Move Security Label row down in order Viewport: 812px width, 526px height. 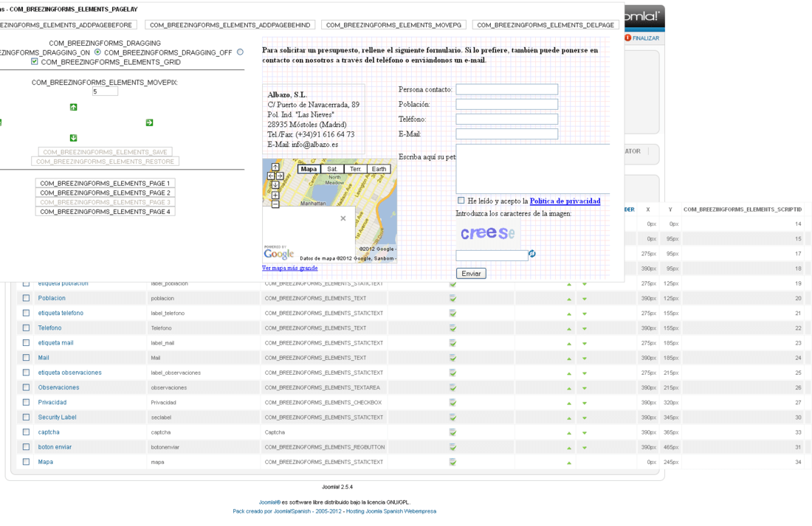tap(585, 418)
